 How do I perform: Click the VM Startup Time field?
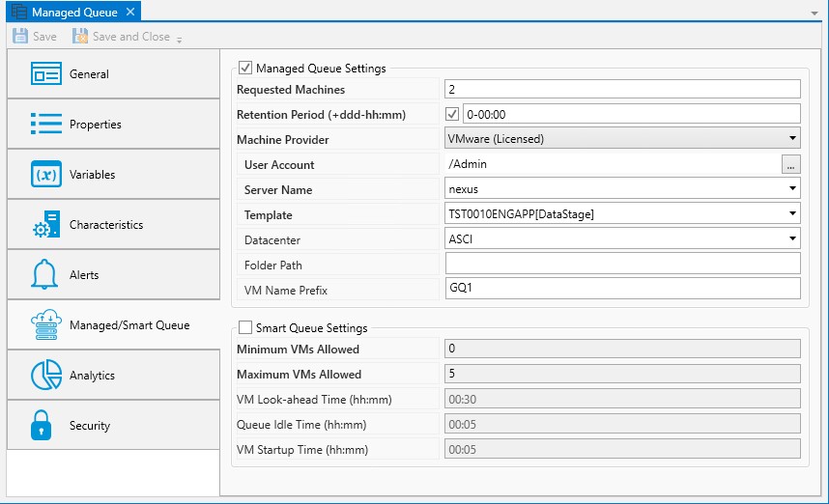point(622,449)
